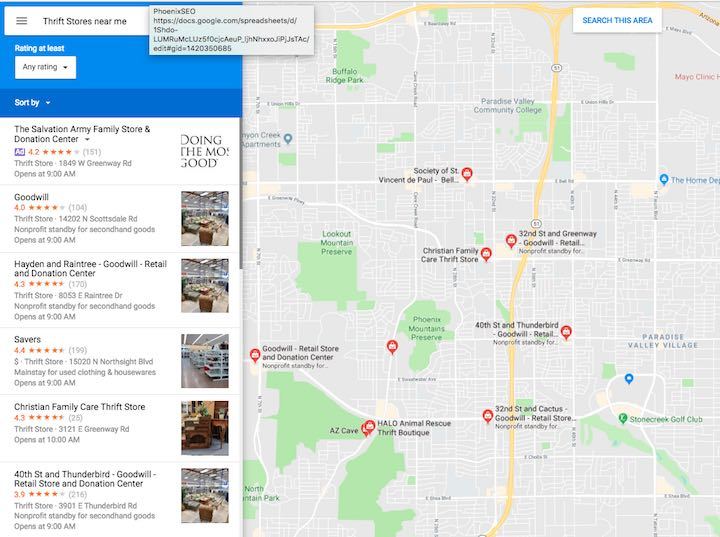Click Opens at 10:00 AM text
This screenshot has height=537, width=720.
click(47, 440)
